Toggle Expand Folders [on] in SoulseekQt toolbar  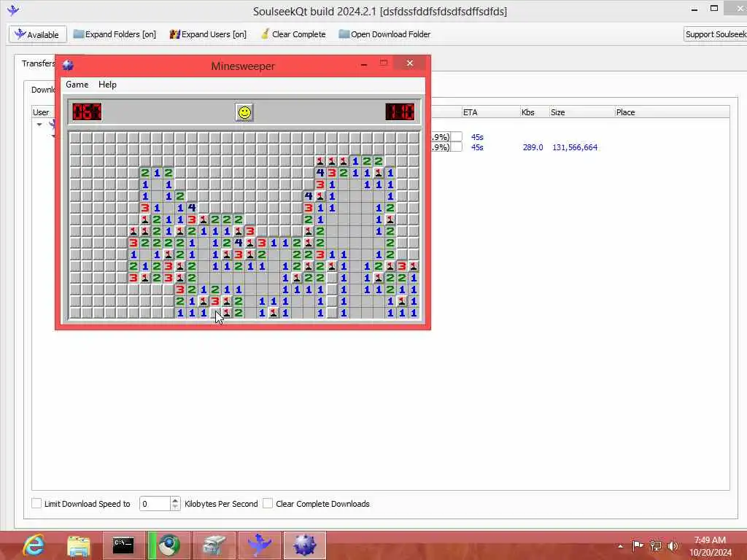click(x=115, y=34)
